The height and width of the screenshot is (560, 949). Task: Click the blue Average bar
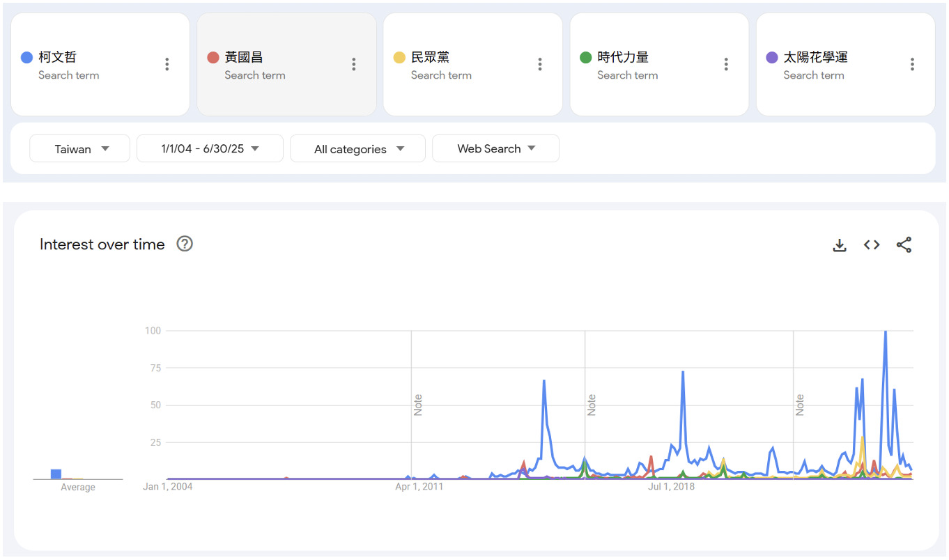coord(56,474)
